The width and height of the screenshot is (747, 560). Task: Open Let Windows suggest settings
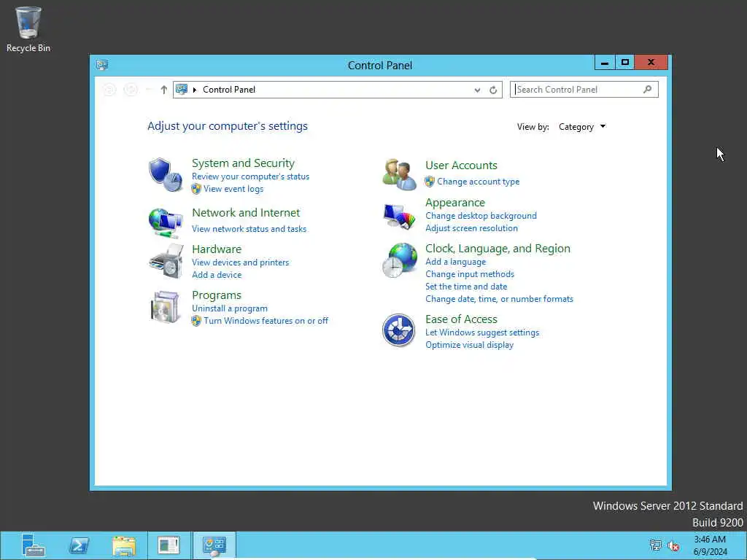pos(482,332)
